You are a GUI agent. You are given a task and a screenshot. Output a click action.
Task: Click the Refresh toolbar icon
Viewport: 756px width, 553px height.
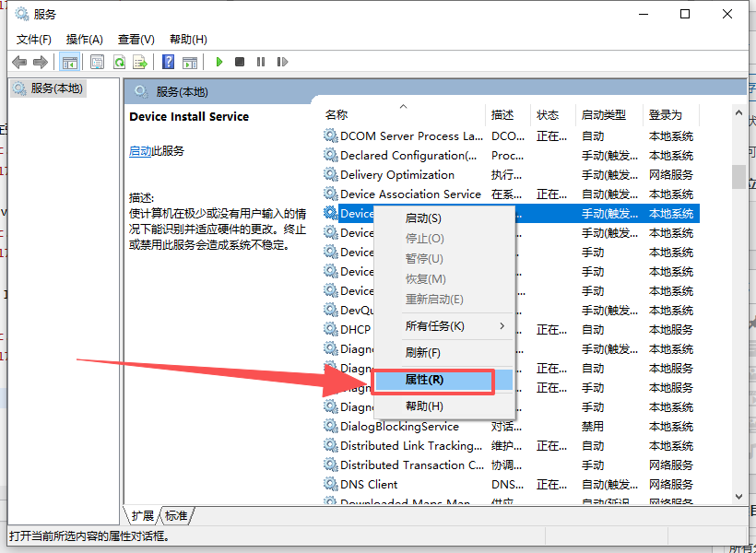click(x=119, y=62)
